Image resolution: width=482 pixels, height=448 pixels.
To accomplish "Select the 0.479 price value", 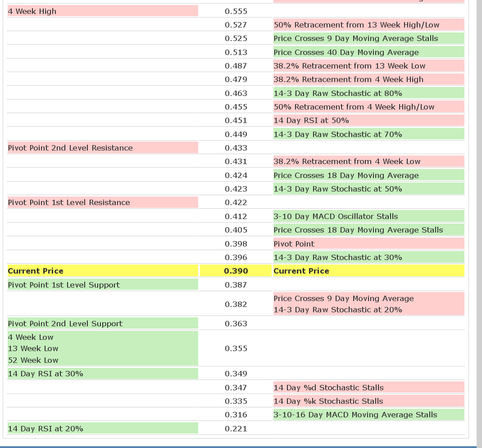I will (236, 79).
